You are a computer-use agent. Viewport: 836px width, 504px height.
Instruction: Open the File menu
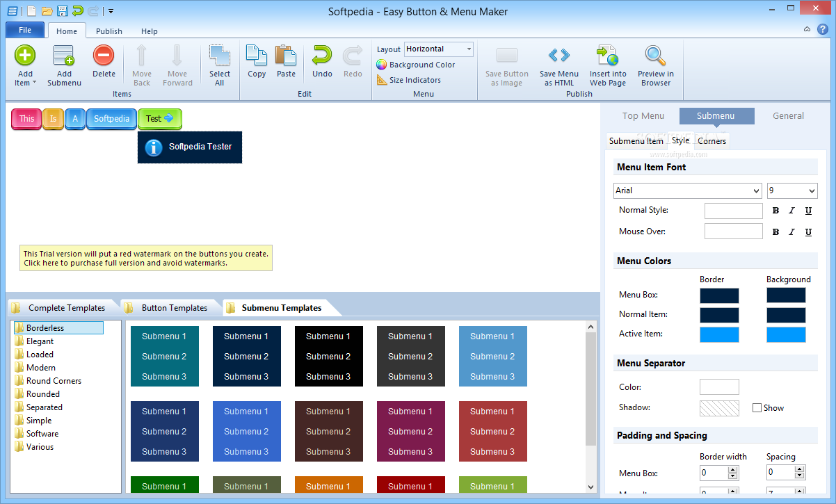[25, 30]
